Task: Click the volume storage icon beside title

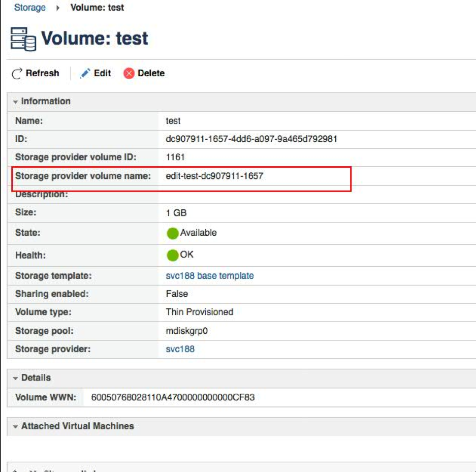Action: pos(23,39)
